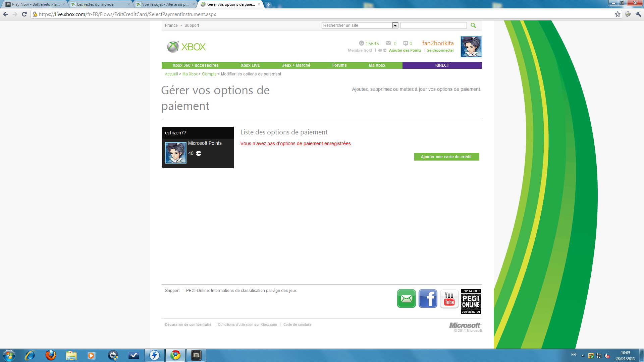The height and width of the screenshot is (362, 644).
Task: Start a search with the magnifier icon
Action: [473, 25]
